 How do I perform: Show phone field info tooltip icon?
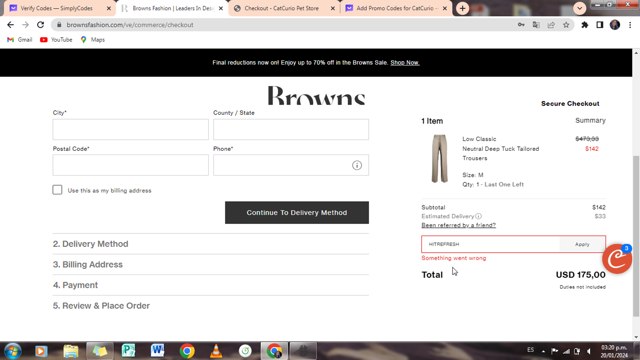(357, 165)
